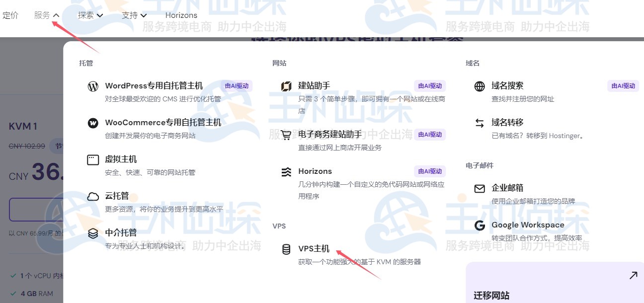This screenshot has width=644, height=303.
Task: Click the 迁移网站 card title
Action: click(x=491, y=296)
